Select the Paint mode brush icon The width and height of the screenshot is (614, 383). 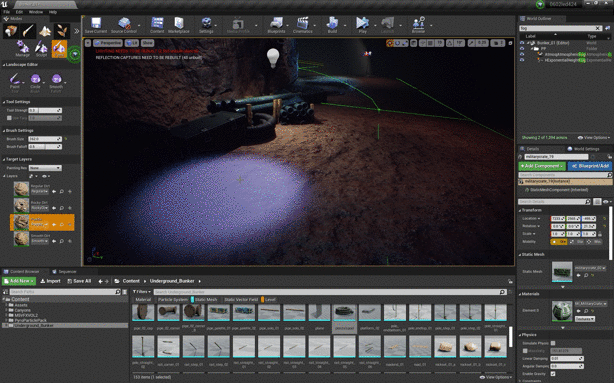pyautogui.click(x=28, y=31)
